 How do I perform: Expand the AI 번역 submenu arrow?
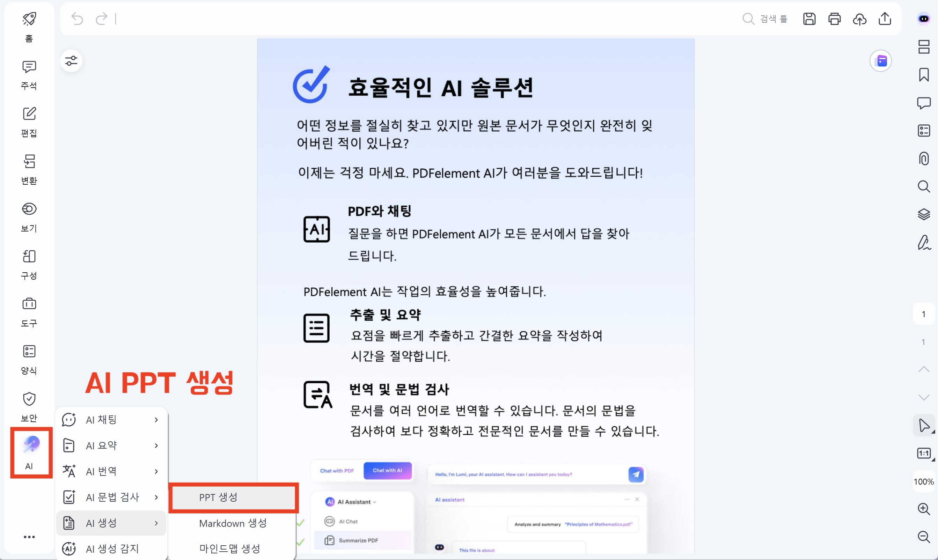156,471
